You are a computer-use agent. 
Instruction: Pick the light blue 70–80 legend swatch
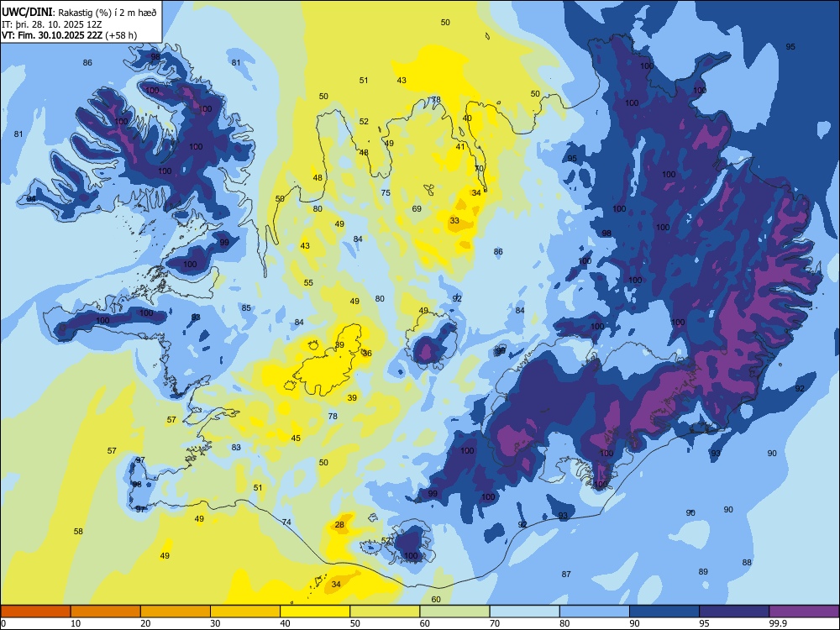tap(524, 612)
